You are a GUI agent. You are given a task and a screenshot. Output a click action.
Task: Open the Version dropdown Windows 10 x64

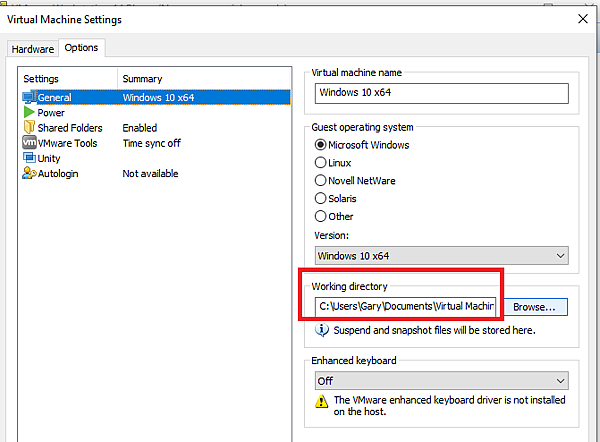click(442, 256)
